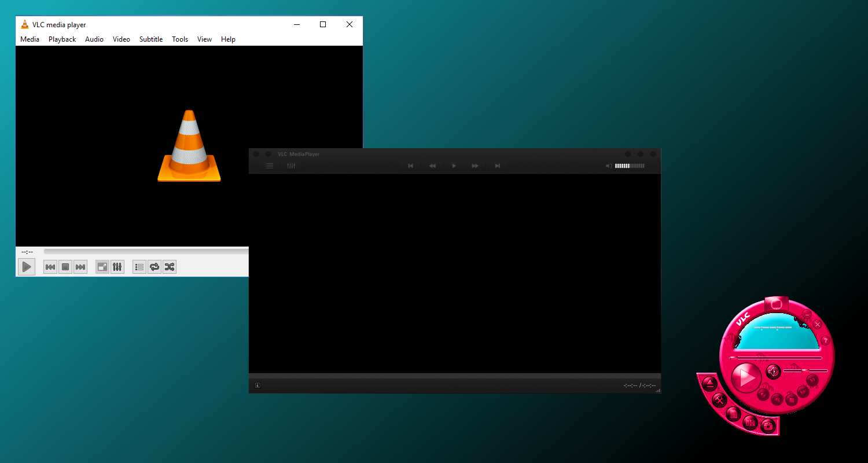The width and height of the screenshot is (868, 463).
Task: Click the large orange cone in the video area
Action: coord(189,146)
